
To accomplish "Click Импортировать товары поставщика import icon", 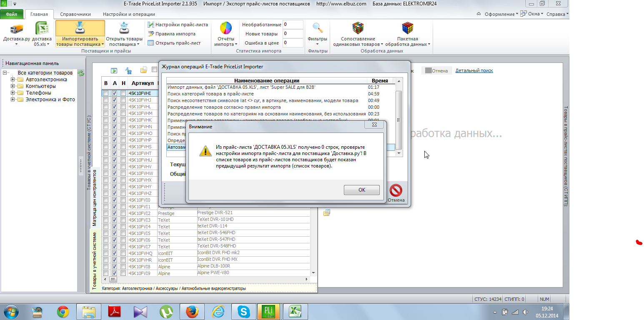I will tap(80, 28).
